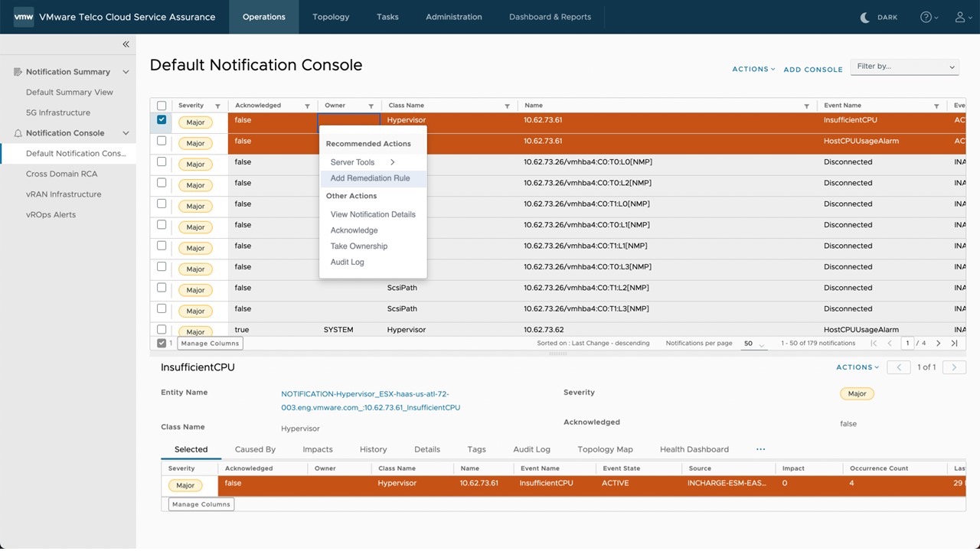
Task: Select Add Remediation Rule menu entry
Action: pyautogui.click(x=370, y=178)
